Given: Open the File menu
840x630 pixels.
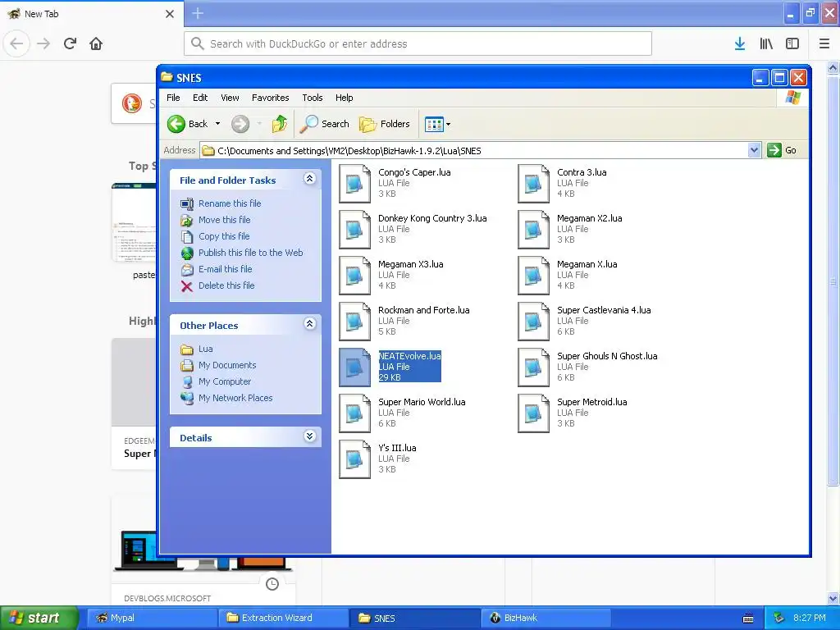Looking at the screenshot, I should 173,98.
